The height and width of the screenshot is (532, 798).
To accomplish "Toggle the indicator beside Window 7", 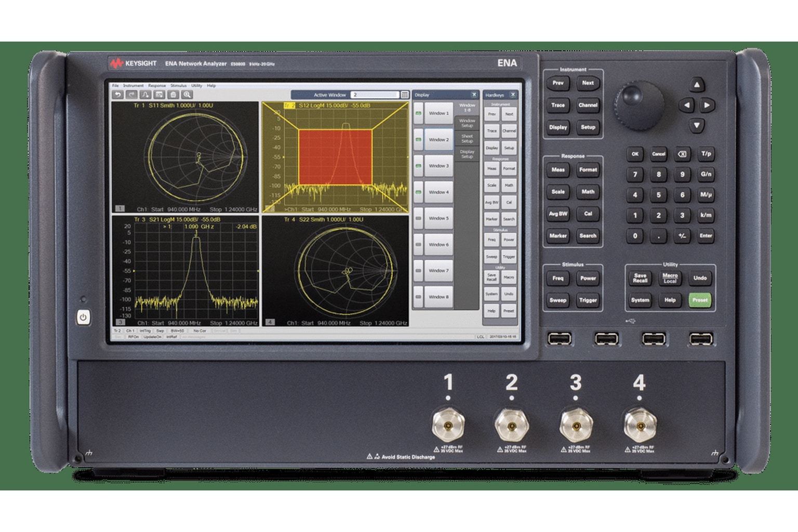I will click(x=418, y=270).
